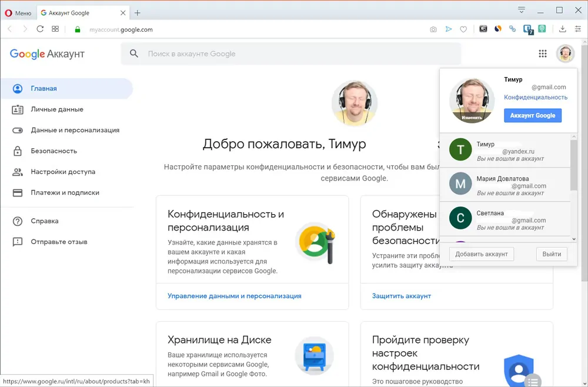Click the Конфиденциальность link in popup
Viewport: 588px width, 387px height.
coord(536,97)
